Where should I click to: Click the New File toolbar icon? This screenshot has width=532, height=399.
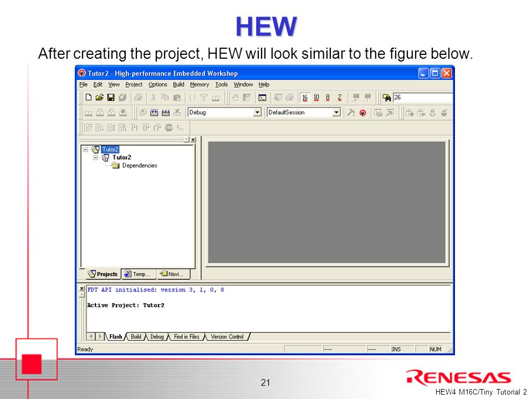click(89, 98)
